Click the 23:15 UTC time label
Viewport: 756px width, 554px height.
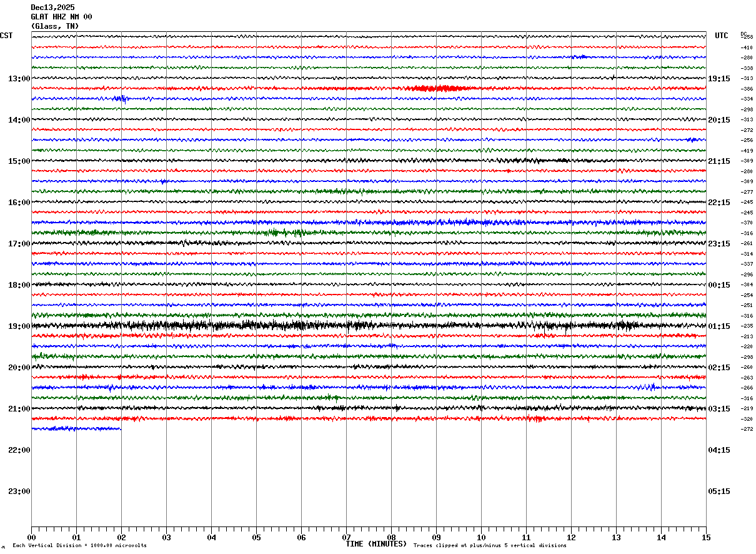719,244
